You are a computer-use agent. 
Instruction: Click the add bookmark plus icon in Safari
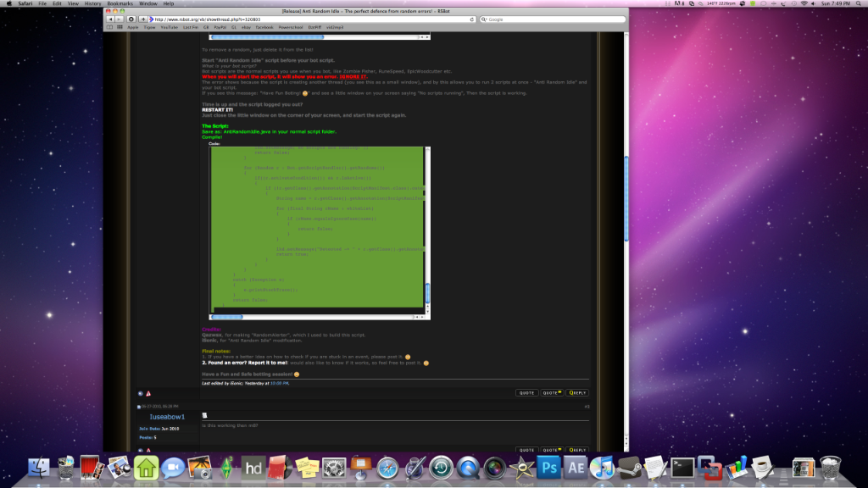(142, 19)
